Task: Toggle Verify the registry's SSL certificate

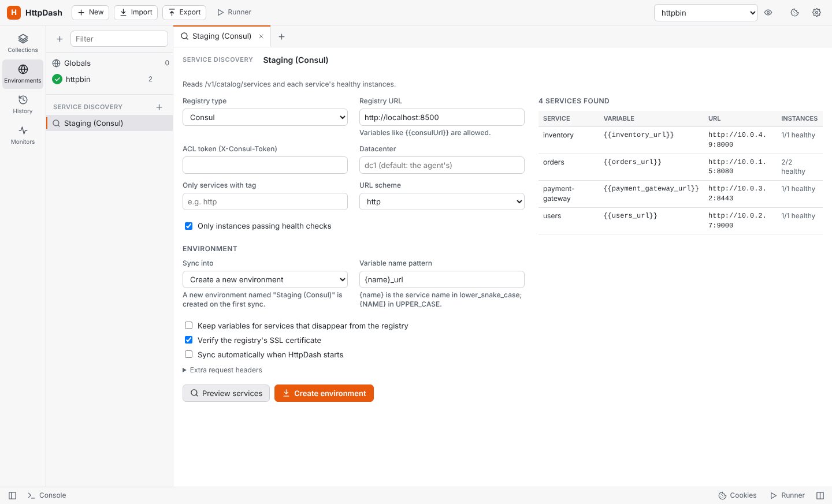Action: 188,340
